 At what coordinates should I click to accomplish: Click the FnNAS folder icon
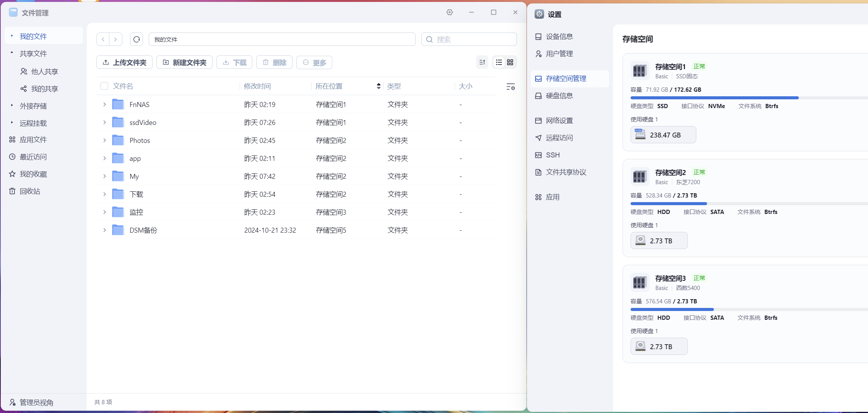point(118,104)
